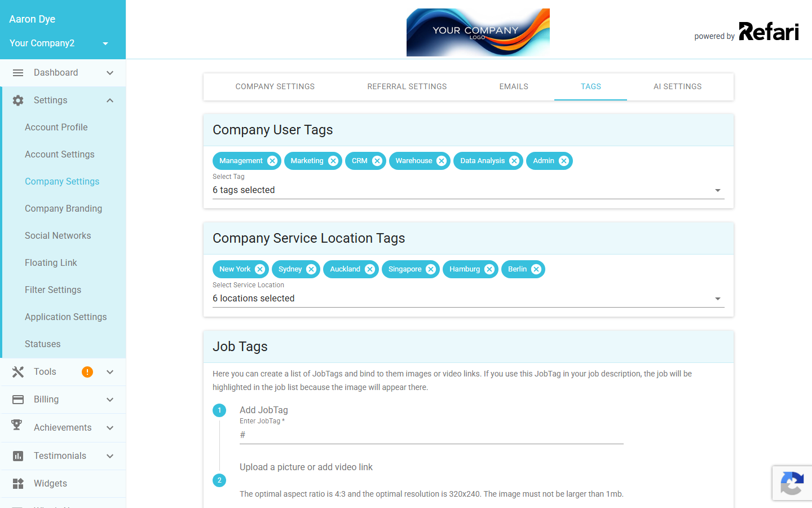
Task: Open the Select Service Location dropdown
Action: pyautogui.click(x=469, y=299)
